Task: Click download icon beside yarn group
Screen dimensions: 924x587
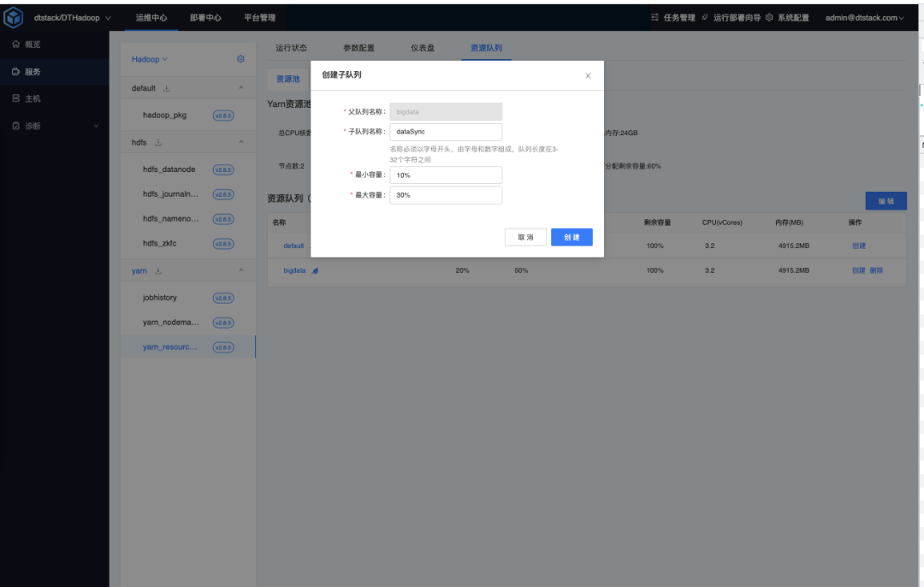Action: (158, 271)
